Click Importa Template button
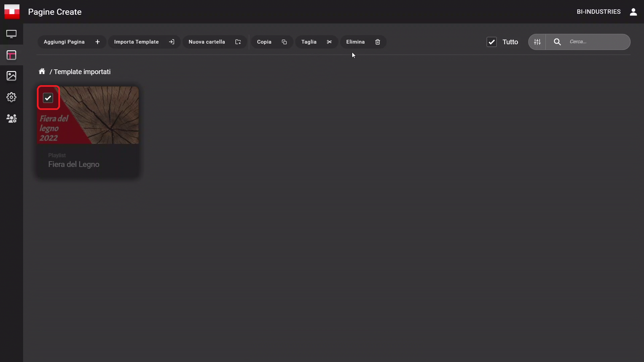Screen dimensions: 644x362 click(144, 42)
